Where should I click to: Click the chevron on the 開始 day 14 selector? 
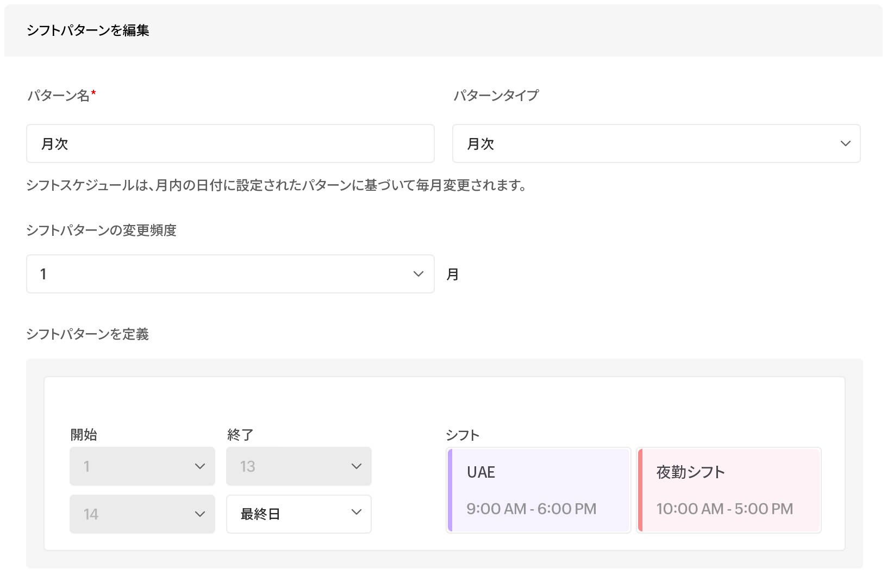tap(199, 514)
